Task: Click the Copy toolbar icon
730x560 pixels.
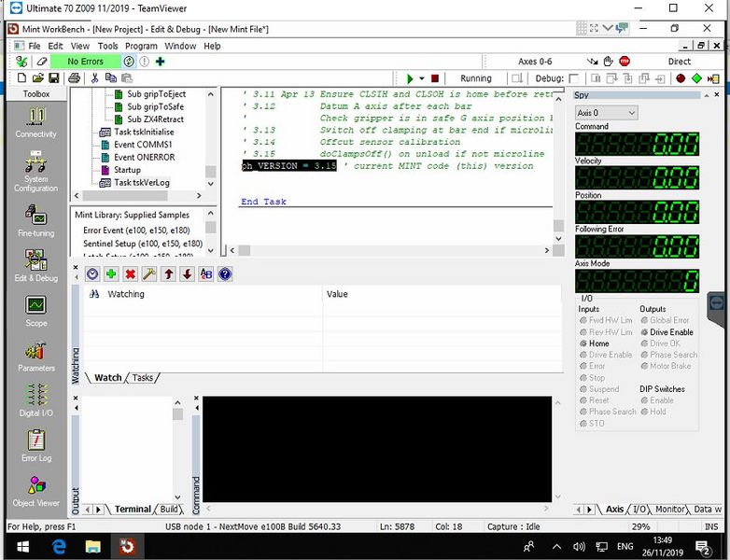Action: [x=111, y=78]
